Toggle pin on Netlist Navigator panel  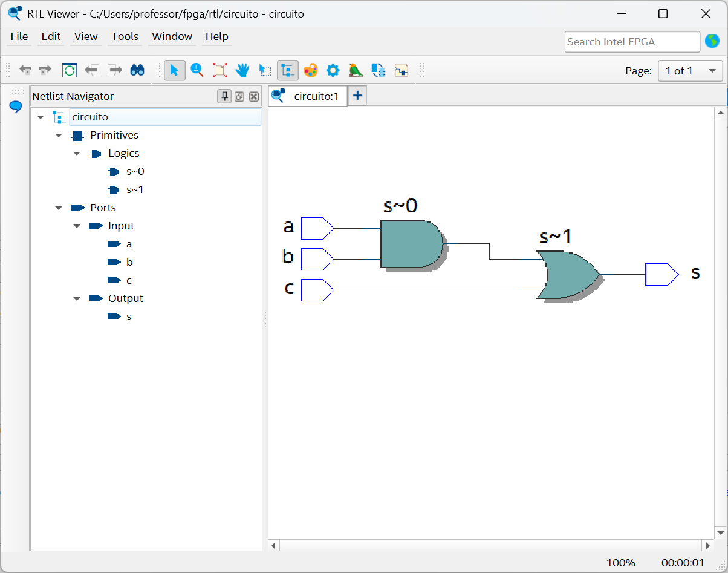(x=224, y=96)
